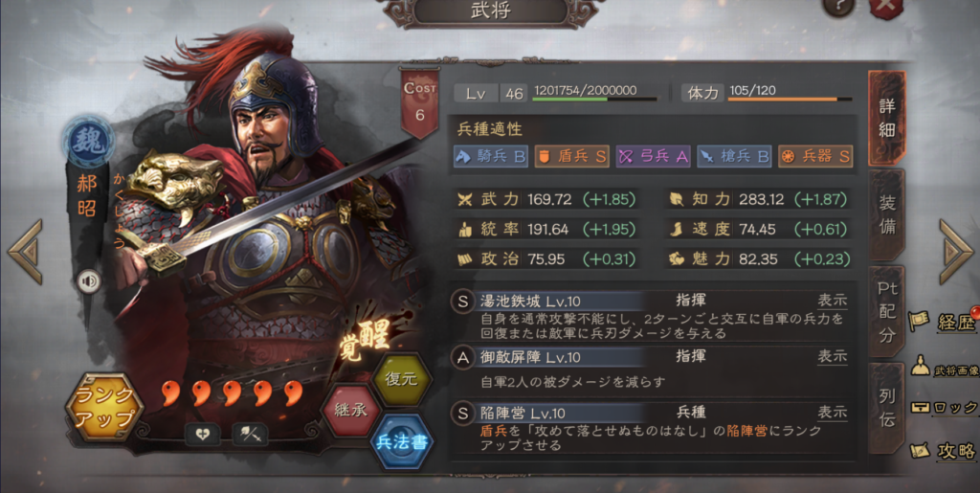Open the help question mark icon

(838, 7)
